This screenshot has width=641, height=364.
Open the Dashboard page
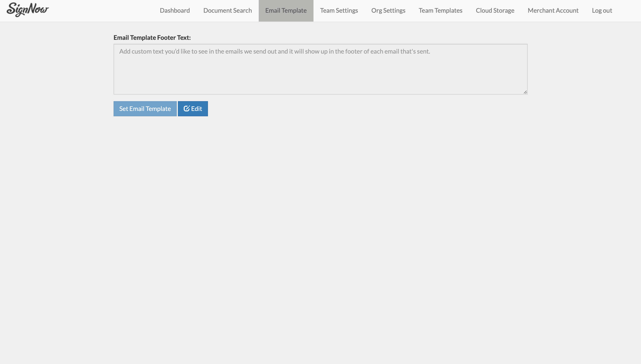[175, 10]
